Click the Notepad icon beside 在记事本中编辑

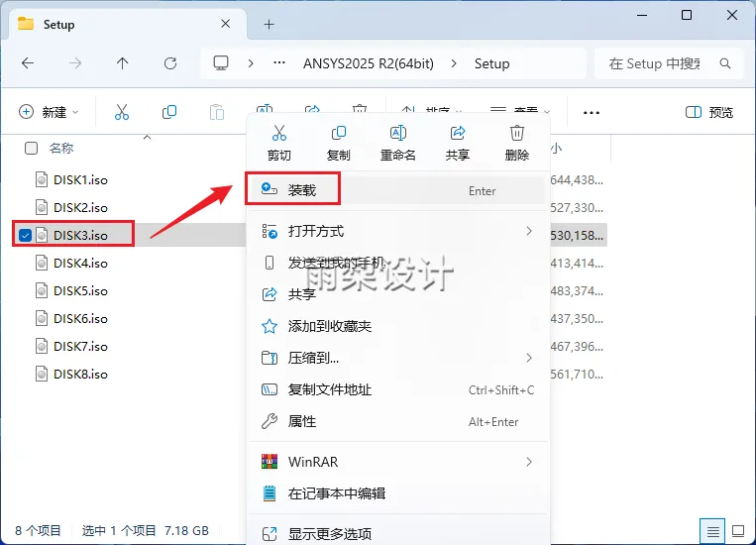point(270,493)
